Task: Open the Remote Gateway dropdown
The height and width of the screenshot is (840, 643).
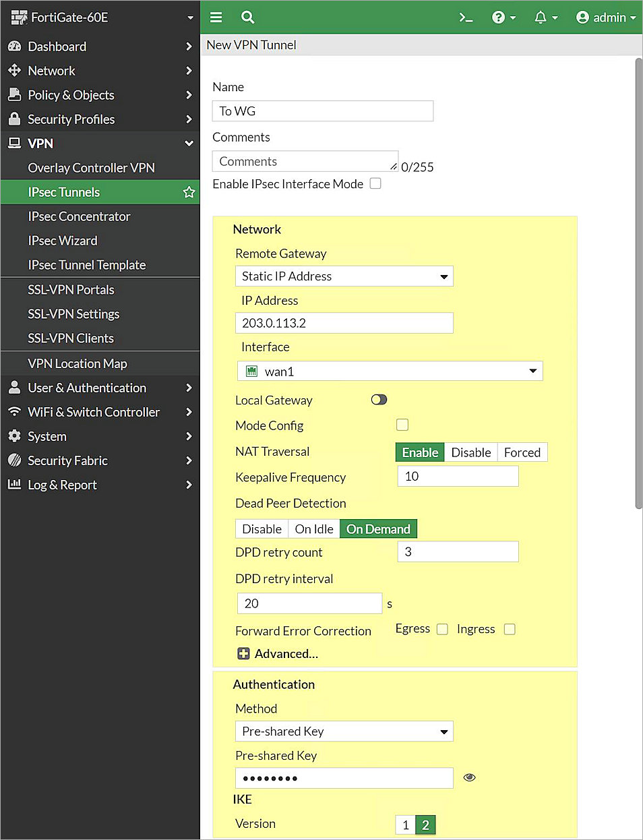Action: 344,276
